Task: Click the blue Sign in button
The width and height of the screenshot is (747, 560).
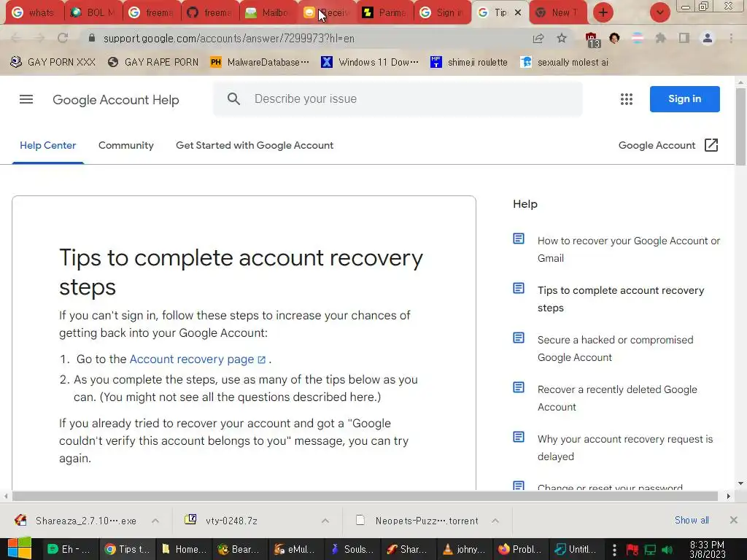Action: 684,99
